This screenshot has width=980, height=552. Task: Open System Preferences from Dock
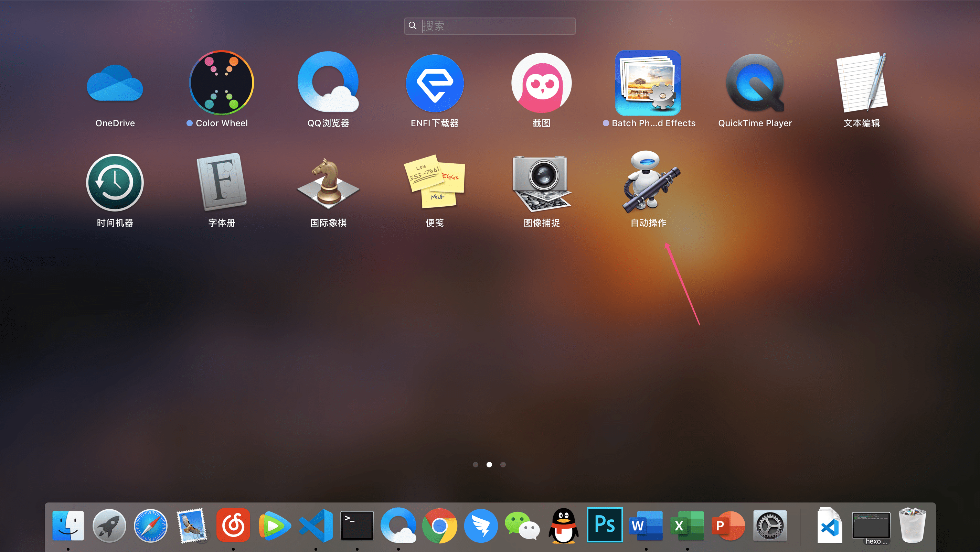tap(770, 526)
